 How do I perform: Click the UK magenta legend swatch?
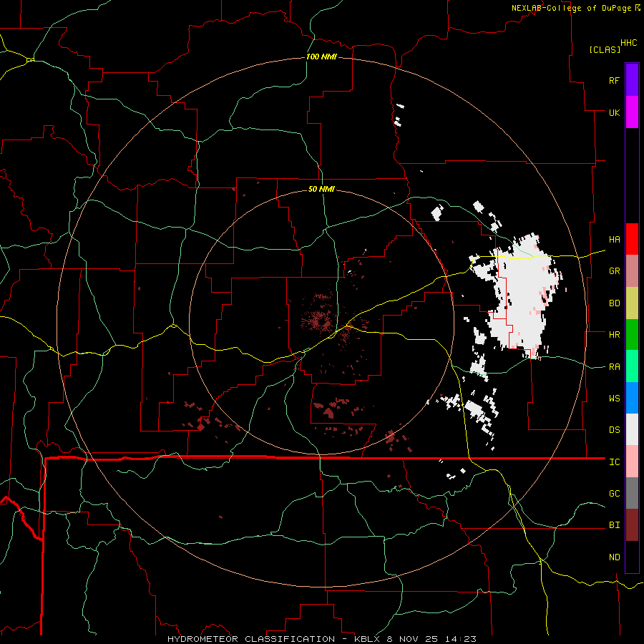click(x=632, y=112)
